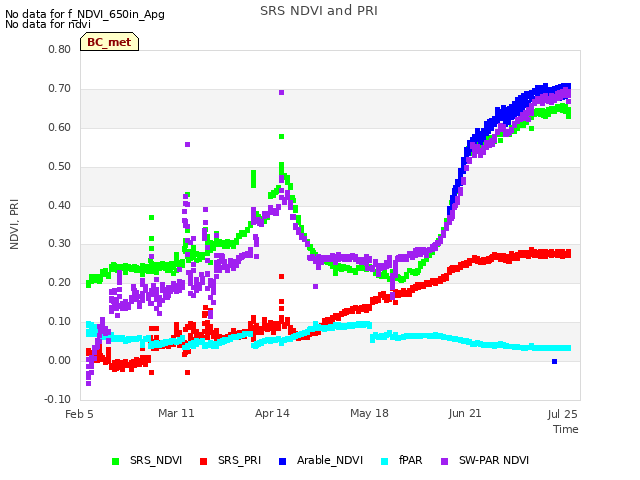Select the SW-PAR NDVI legend label
This screenshot has width=640, height=480.
pos(494,460)
